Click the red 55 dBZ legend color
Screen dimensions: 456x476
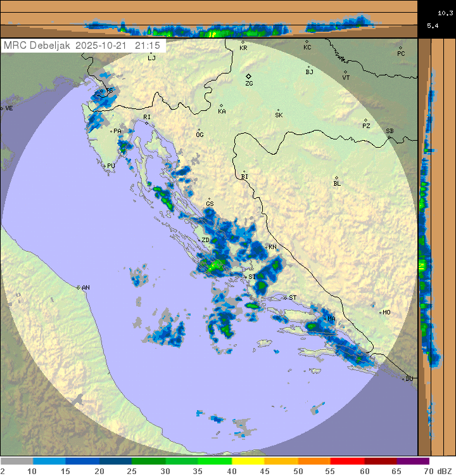click(x=347, y=461)
